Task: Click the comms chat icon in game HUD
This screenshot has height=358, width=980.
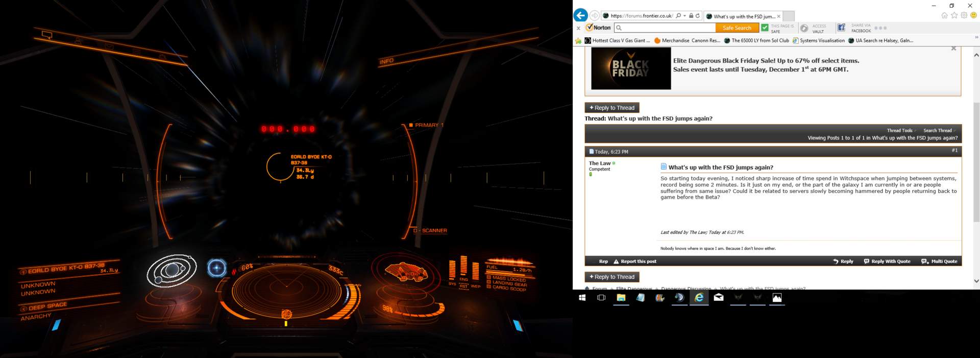Action: pos(47,35)
